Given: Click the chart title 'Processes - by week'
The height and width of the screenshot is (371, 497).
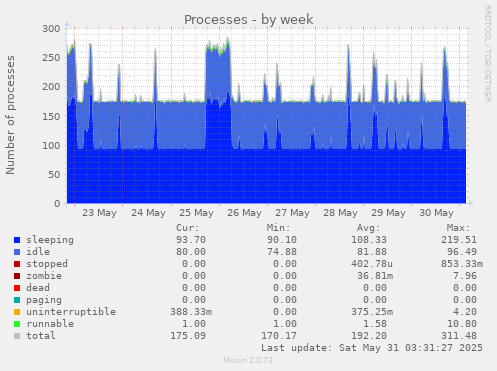Looking at the screenshot, I should pos(249,19).
